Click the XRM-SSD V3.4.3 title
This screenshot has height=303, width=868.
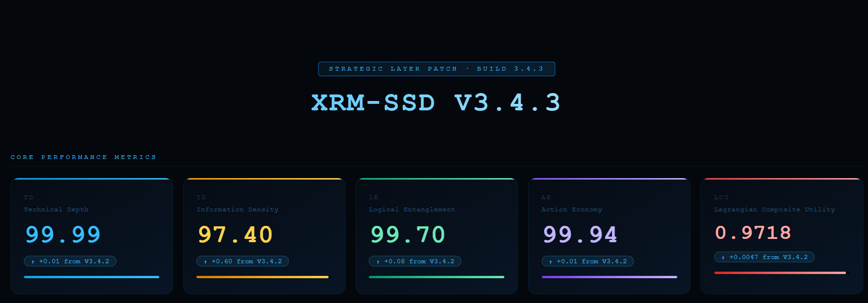(x=436, y=102)
